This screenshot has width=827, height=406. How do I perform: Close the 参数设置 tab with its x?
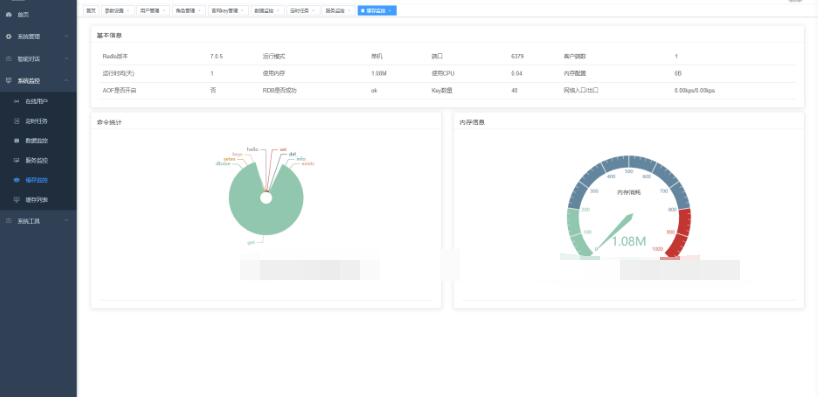[128, 11]
